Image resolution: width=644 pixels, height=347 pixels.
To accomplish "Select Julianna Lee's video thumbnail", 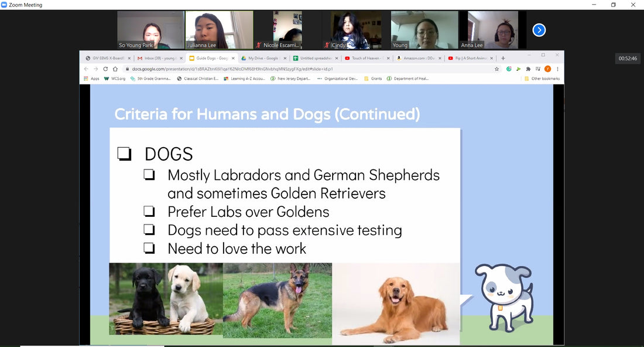I will tap(219, 30).
